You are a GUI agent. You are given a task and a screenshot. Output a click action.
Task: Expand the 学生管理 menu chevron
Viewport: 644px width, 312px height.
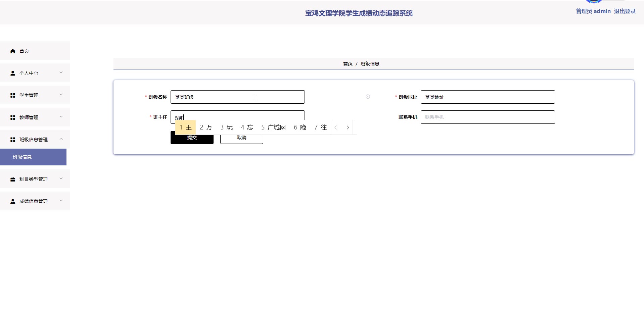point(61,95)
